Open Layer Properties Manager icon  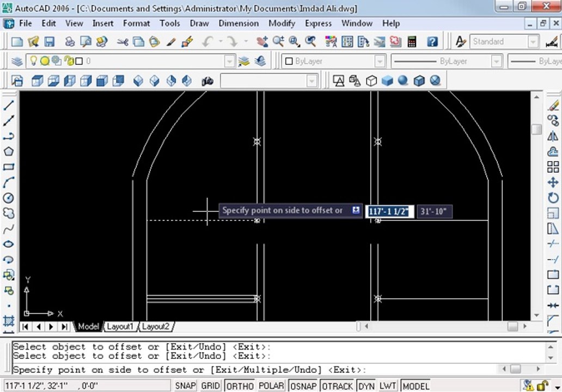(x=17, y=62)
